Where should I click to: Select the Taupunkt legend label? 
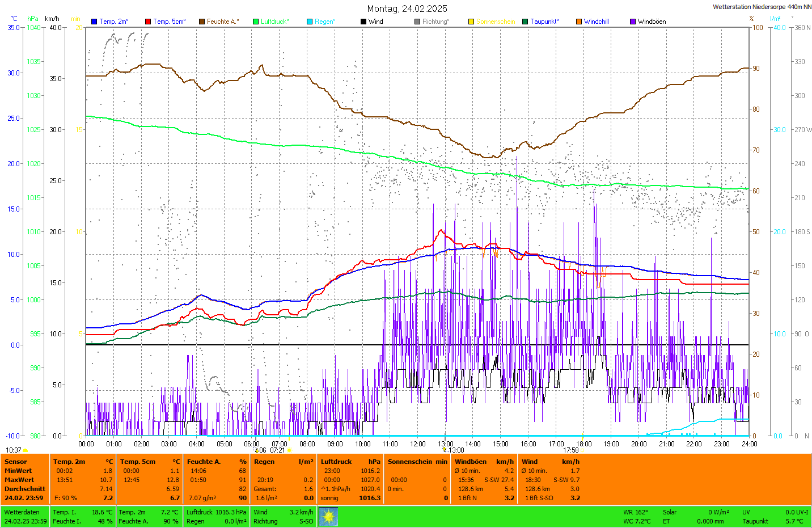tap(544, 22)
